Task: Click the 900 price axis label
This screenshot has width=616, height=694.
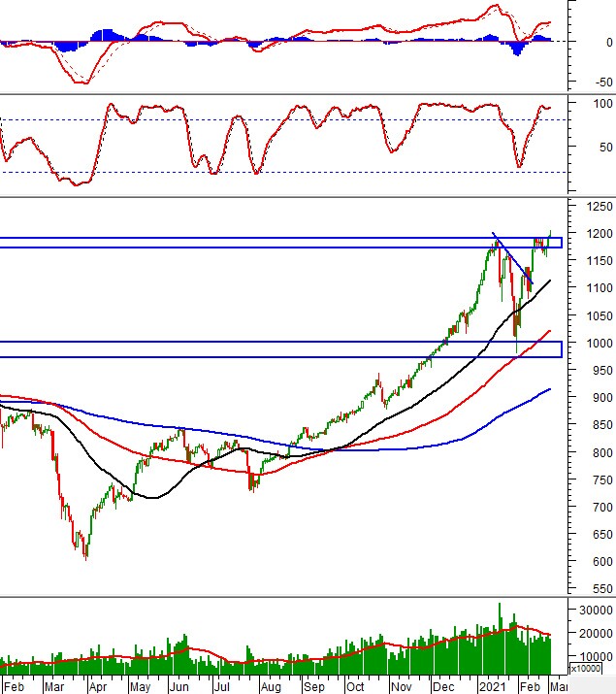Action: (602, 397)
